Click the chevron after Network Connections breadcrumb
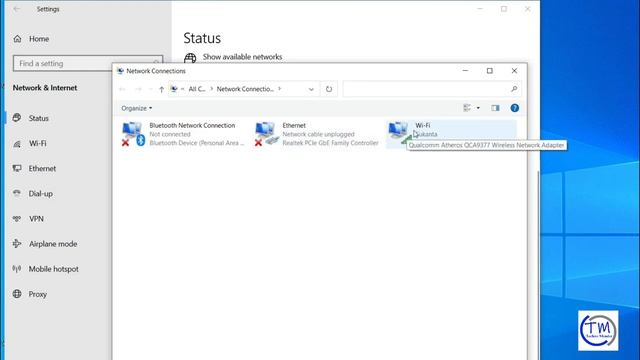Image resolution: width=640 pixels, height=360 pixels. pyautogui.click(x=280, y=89)
